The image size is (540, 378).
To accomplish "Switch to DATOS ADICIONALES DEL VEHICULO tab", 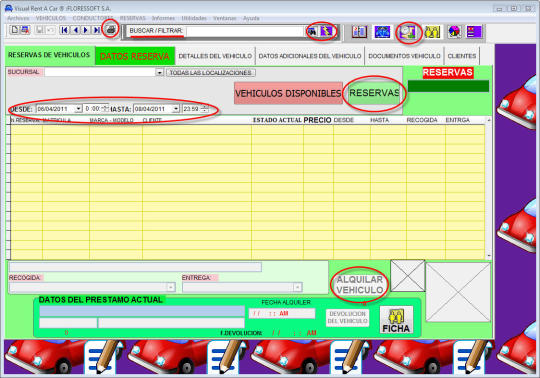I will coord(310,56).
